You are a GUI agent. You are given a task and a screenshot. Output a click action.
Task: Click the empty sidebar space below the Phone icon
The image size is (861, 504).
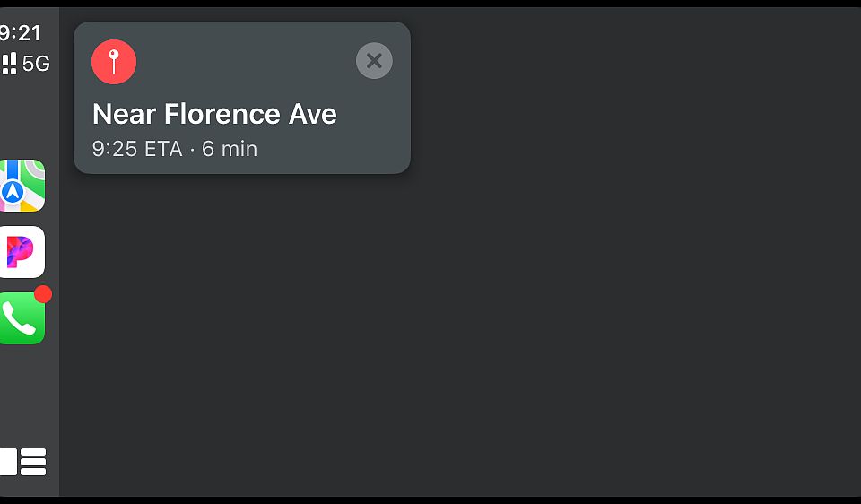click(28, 395)
